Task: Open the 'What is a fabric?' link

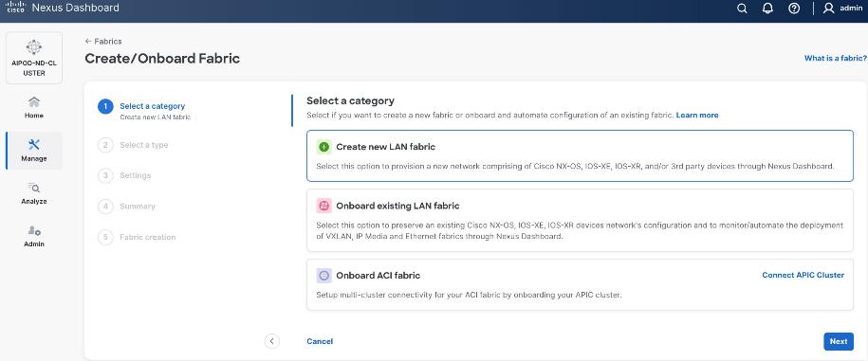Action: [836, 58]
